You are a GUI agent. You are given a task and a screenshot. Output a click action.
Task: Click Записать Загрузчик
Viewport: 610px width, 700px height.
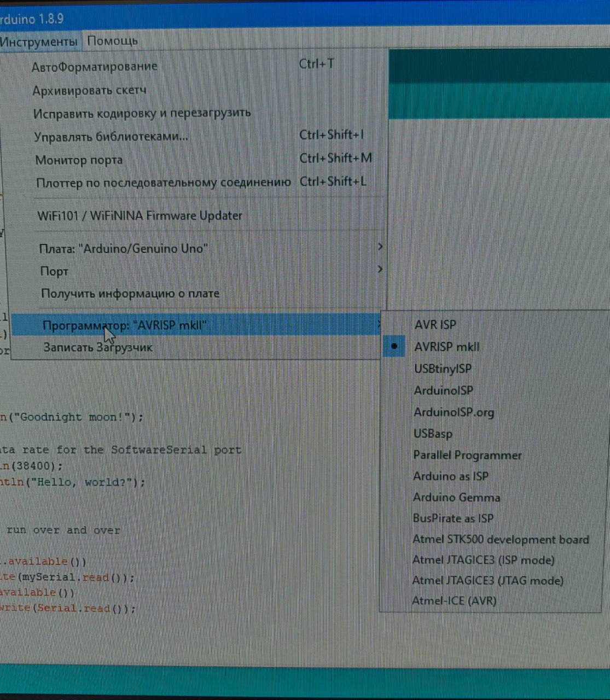(197, 347)
